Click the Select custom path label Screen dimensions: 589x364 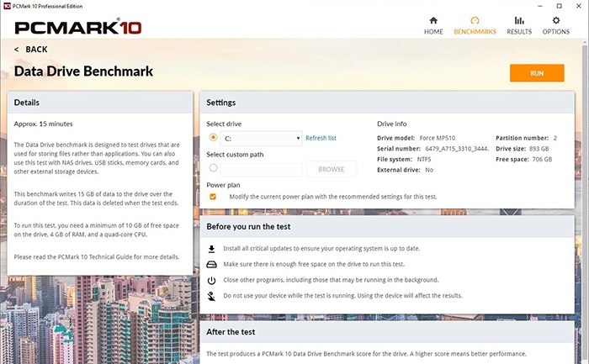[235, 155]
